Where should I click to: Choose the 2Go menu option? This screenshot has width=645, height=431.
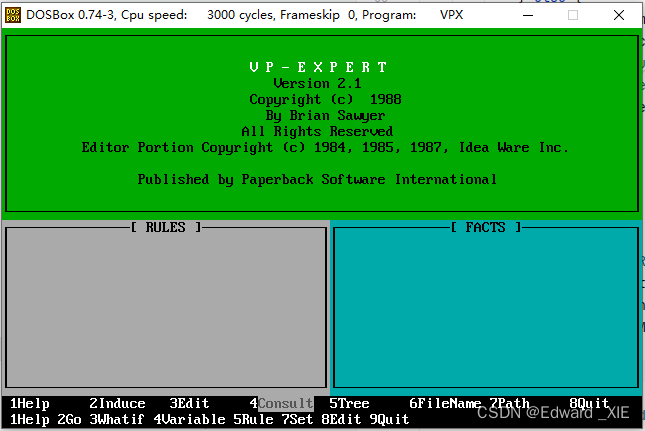(x=70, y=419)
